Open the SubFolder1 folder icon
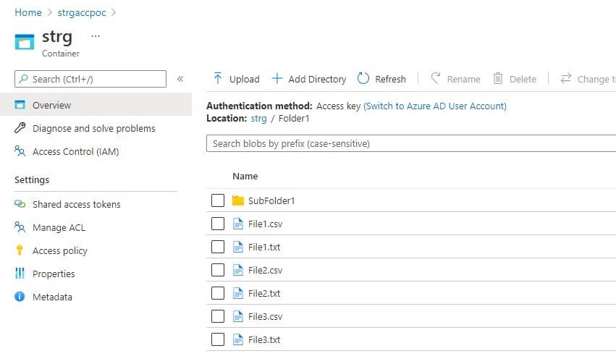The image size is (616, 364). point(238,200)
